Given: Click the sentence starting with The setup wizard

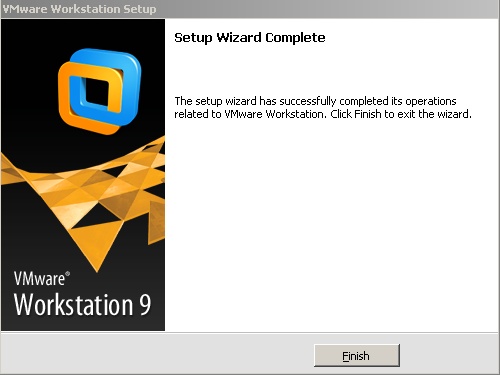Looking at the screenshot, I should [315, 101].
